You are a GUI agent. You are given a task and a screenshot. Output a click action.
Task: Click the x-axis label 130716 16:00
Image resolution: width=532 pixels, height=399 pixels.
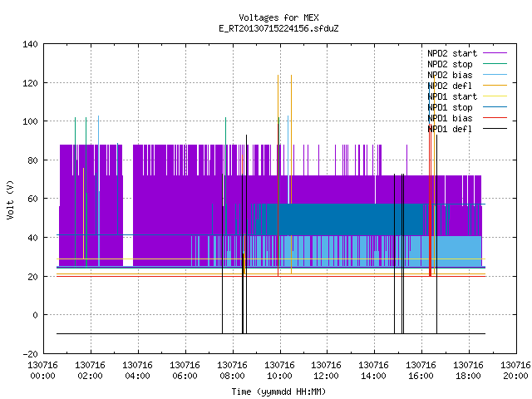pyautogui.click(x=421, y=371)
